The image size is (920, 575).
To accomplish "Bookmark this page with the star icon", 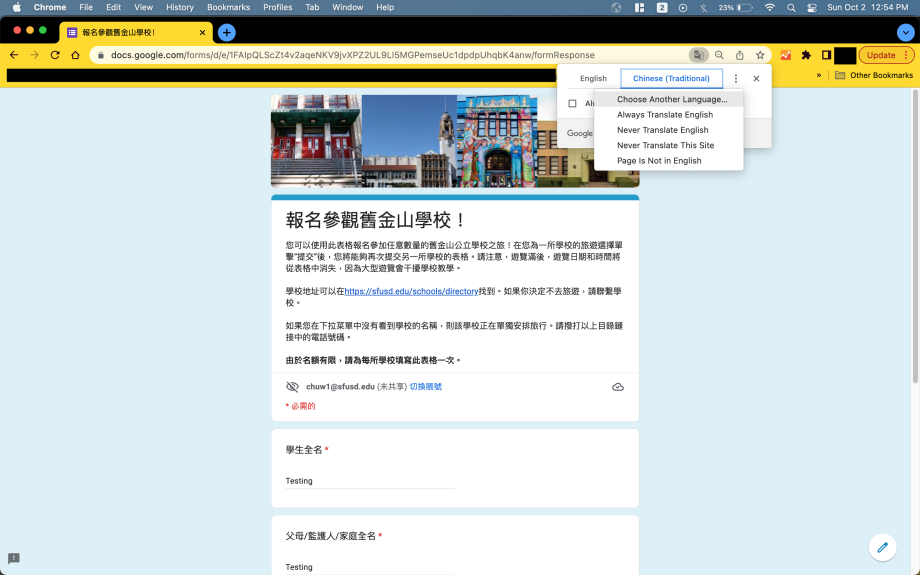I will tap(760, 55).
